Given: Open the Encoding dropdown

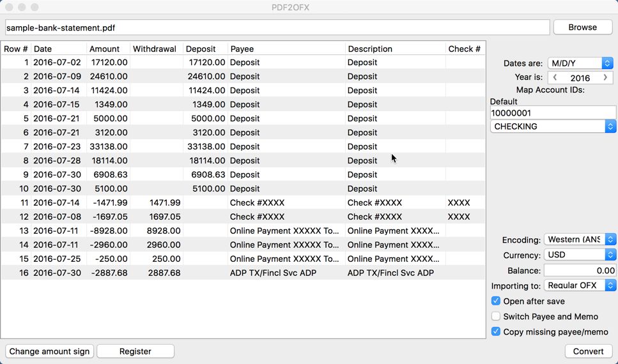Looking at the screenshot, I should click(x=580, y=239).
